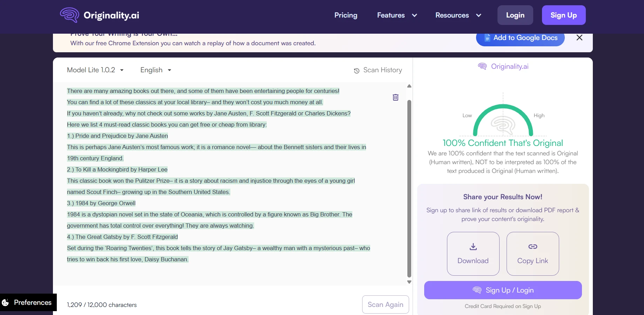Click '1,209 / 12,000 characters' counter
This screenshot has height=315, width=644.
coord(102,305)
